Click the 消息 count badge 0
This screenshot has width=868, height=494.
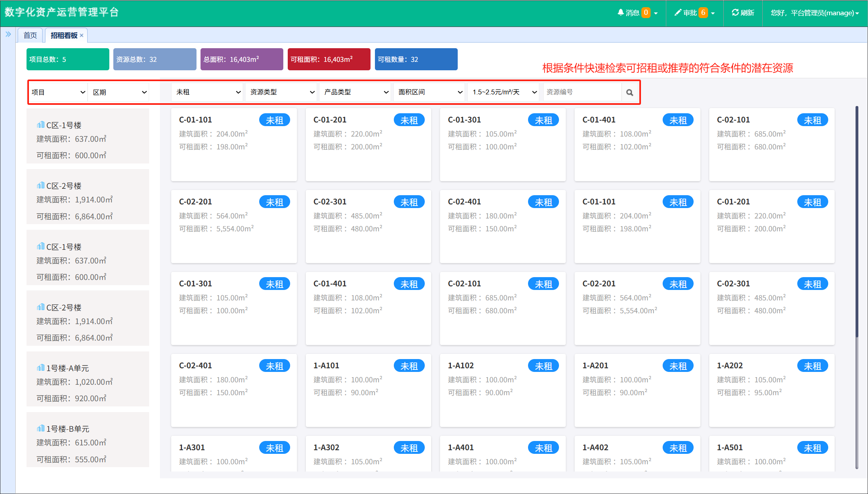coord(646,12)
